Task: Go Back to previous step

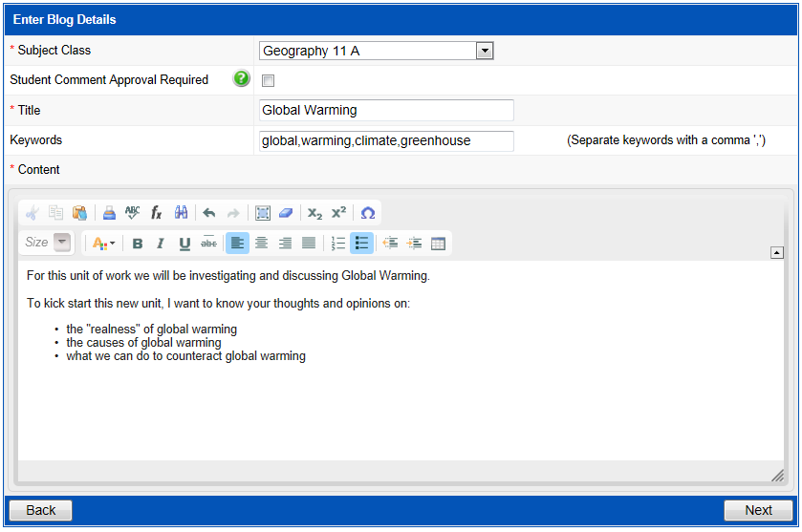Action: [x=40, y=510]
